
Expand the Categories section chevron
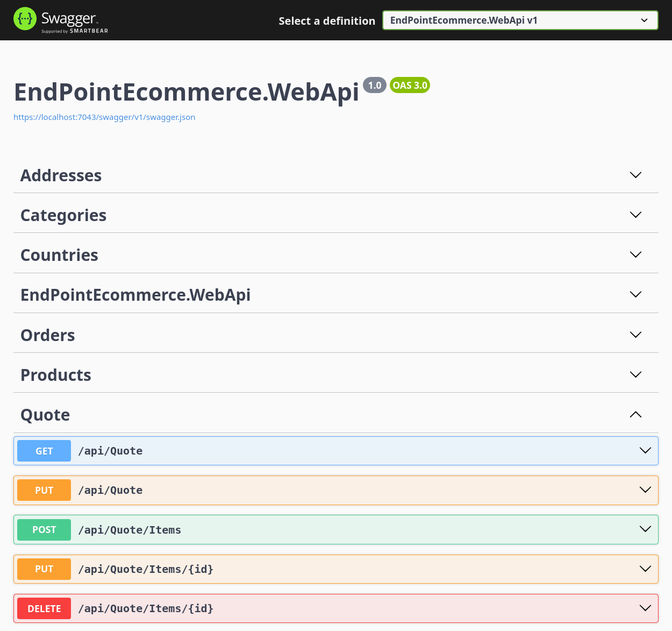coord(635,215)
